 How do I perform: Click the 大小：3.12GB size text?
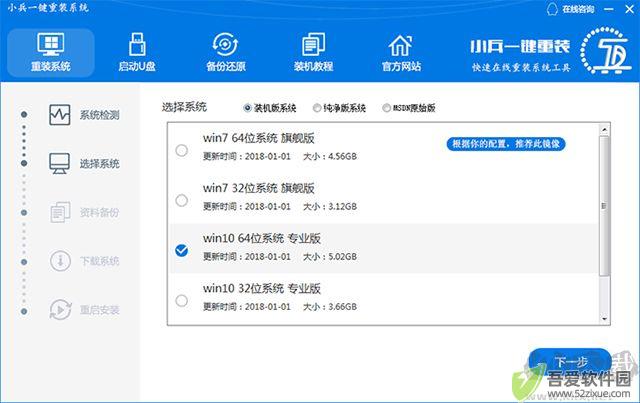pos(330,207)
